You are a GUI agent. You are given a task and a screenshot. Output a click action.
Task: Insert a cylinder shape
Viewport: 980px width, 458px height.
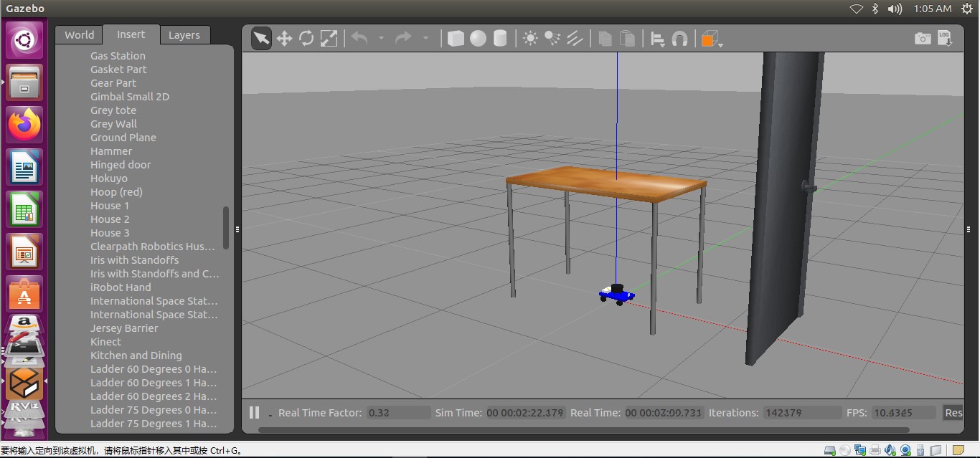500,39
